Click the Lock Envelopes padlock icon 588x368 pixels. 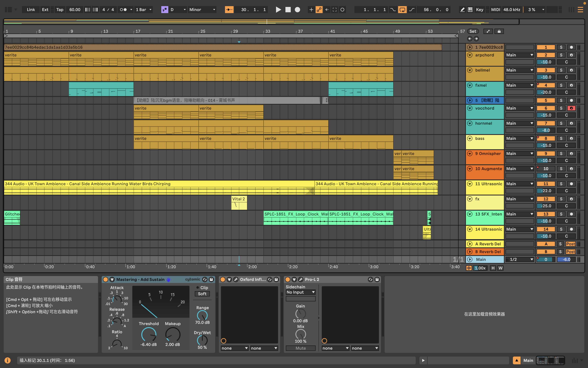[499, 31]
